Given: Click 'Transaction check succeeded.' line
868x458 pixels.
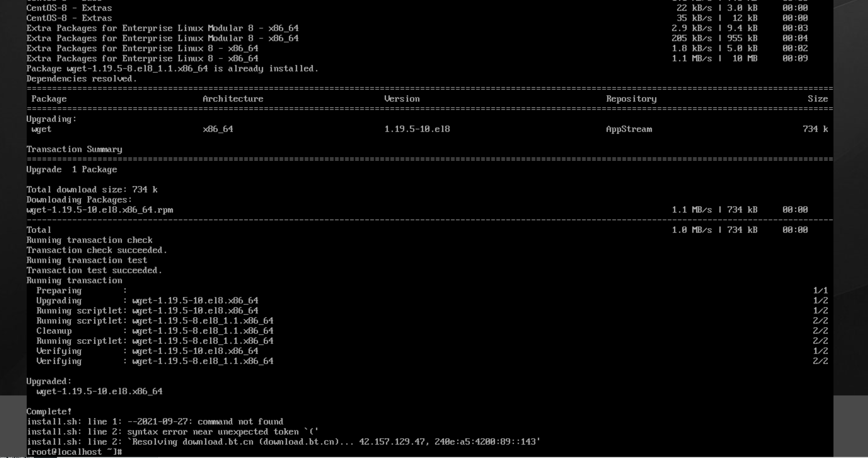Looking at the screenshot, I should click(97, 250).
